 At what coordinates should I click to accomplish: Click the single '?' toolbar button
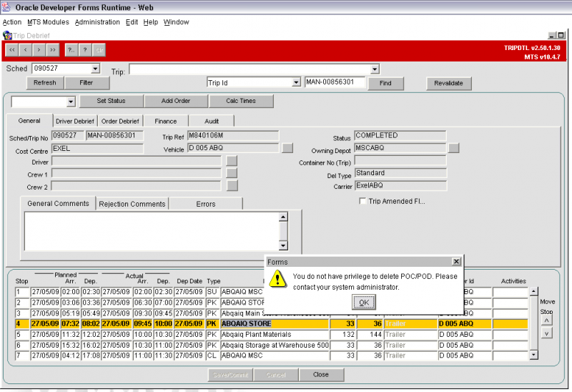click(85, 49)
